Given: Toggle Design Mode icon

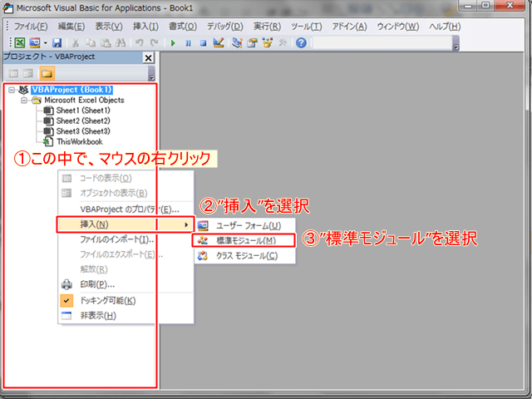Looking at the screenshot, I should point(219,42).
